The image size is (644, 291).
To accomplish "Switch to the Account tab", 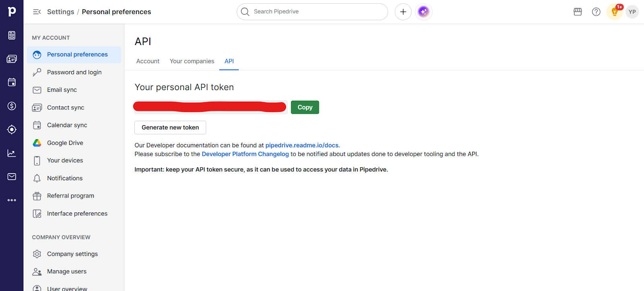I will pos(148,61).
